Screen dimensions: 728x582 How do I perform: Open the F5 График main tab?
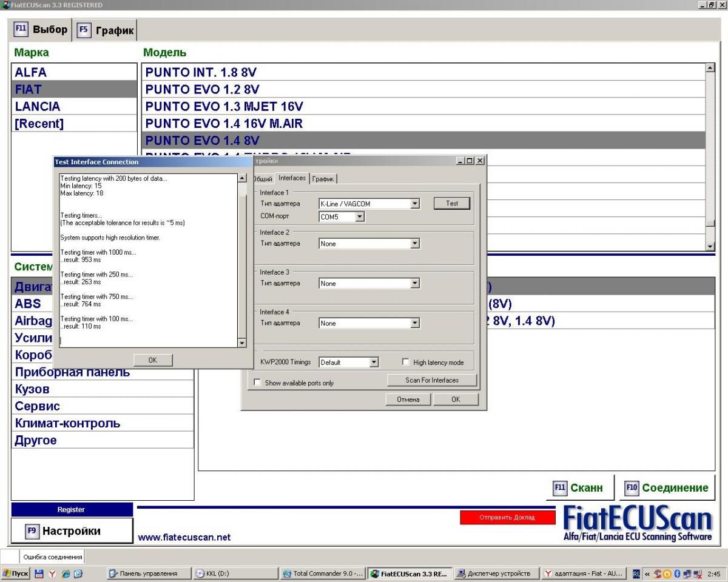coord(105,30)
